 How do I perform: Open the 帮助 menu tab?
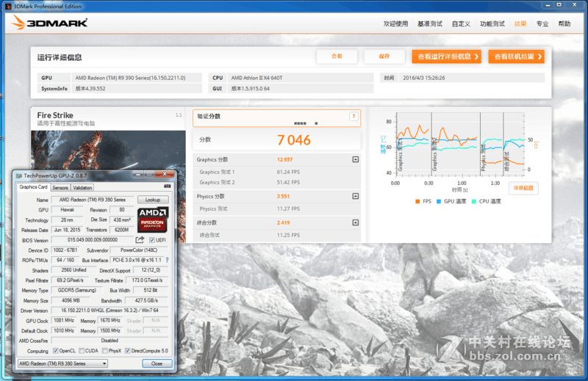coord(564,23)
